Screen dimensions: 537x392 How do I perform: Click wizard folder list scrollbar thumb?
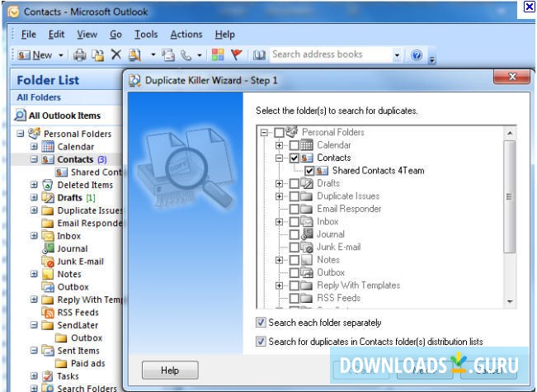510,196
